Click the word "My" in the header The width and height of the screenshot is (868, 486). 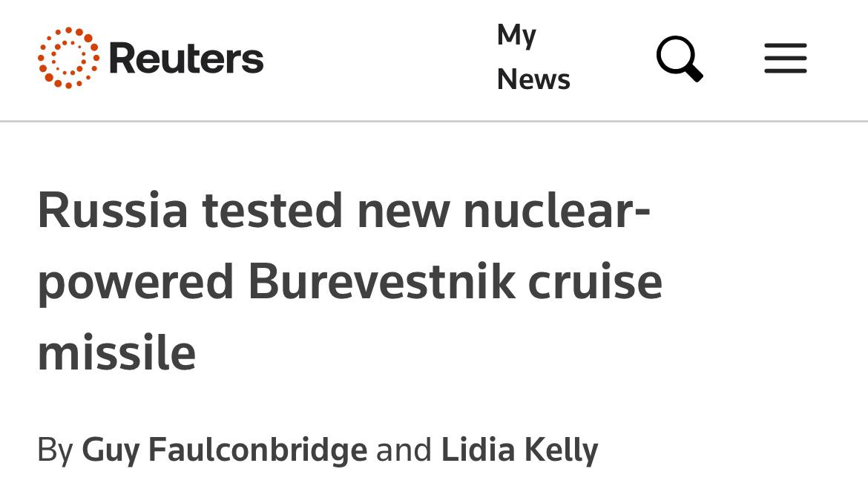(516, 36)
